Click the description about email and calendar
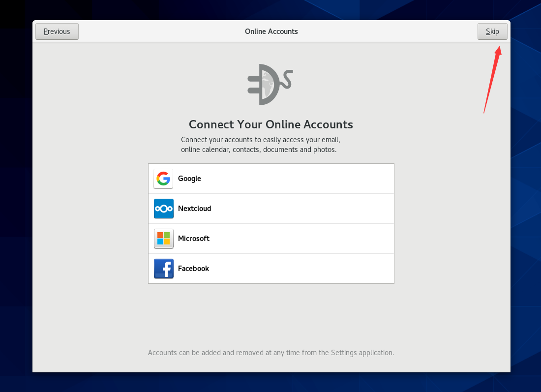 click(261, 145)
